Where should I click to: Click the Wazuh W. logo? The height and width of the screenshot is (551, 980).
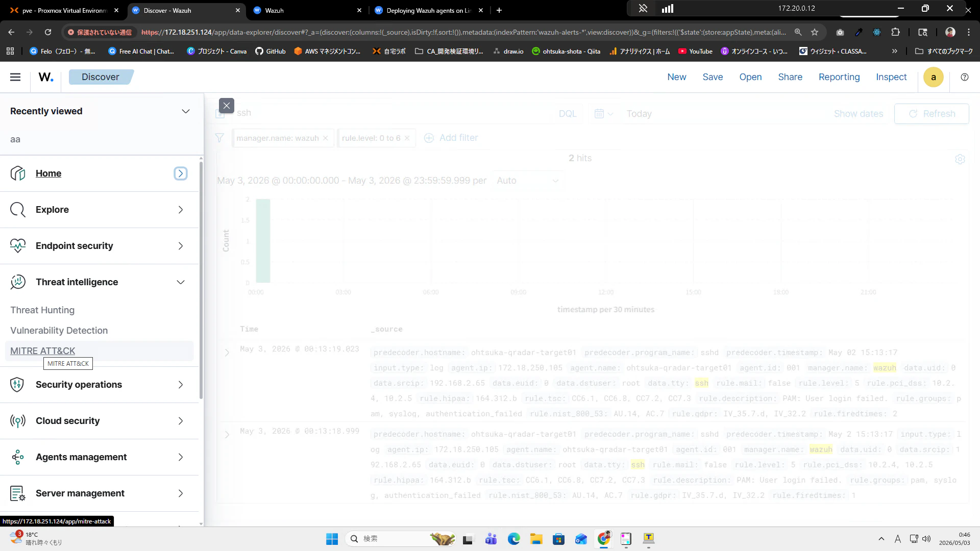point(46,77)
